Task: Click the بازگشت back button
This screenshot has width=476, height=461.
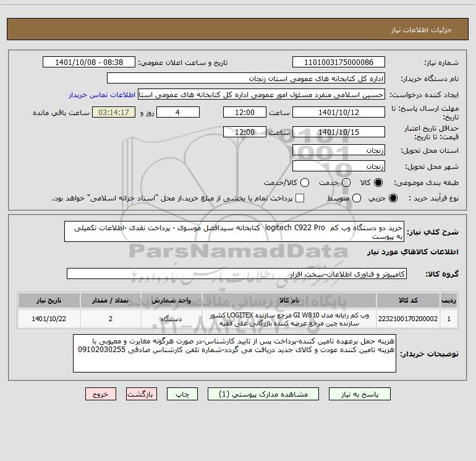Action: coord(142,394)
